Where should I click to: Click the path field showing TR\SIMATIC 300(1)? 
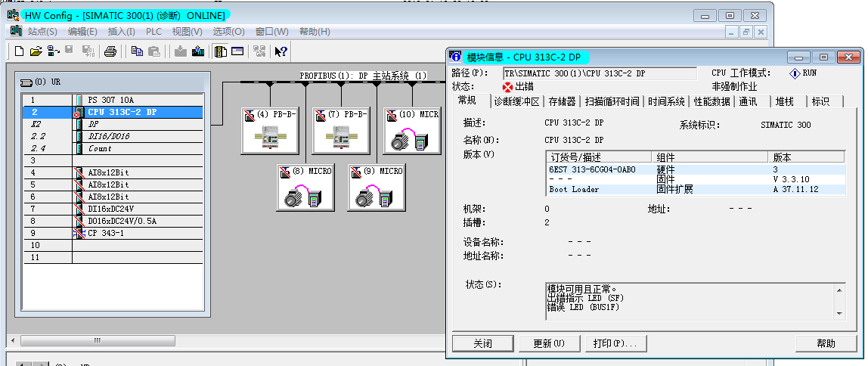click(x=600, y=73)
